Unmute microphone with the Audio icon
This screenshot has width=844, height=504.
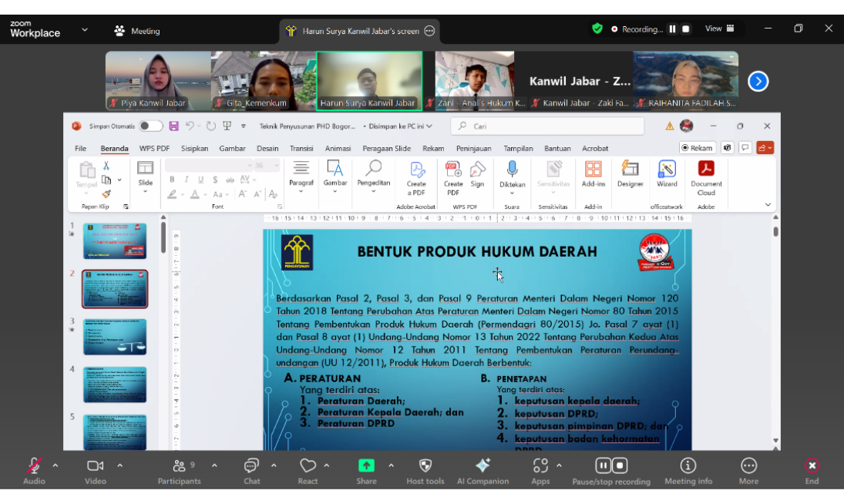click(x=34, y=466)
